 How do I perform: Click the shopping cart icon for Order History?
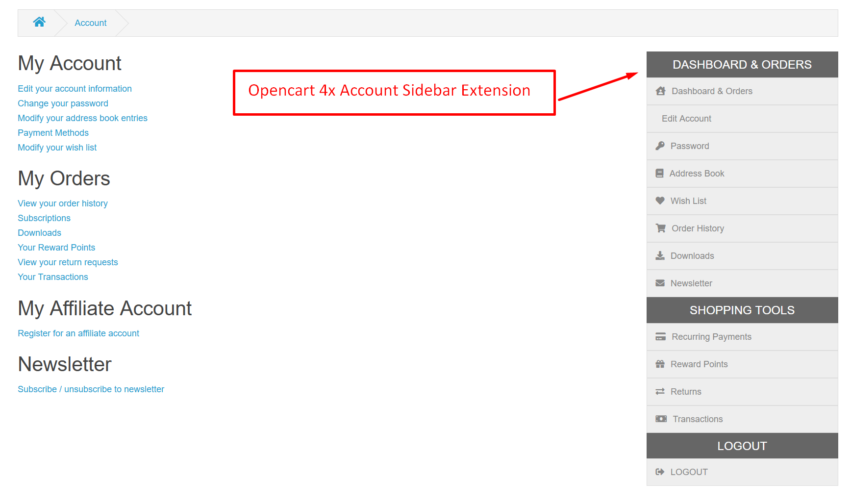point(660,228)
